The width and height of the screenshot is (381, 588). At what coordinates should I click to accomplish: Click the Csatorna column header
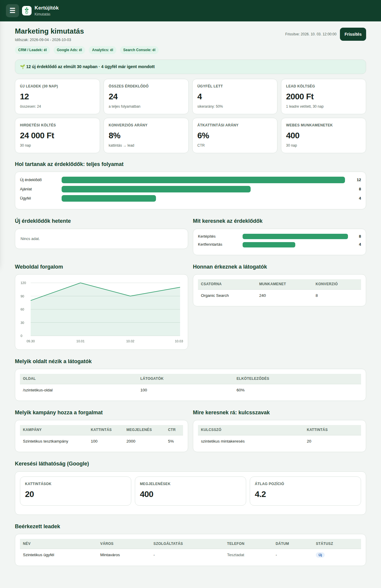[x=211, y=284]
